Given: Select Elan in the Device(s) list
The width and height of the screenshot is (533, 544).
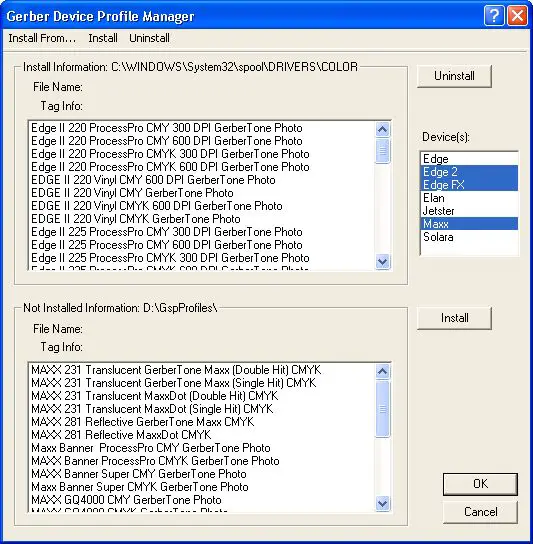Looking at the screenshot, I should [469, 198].
